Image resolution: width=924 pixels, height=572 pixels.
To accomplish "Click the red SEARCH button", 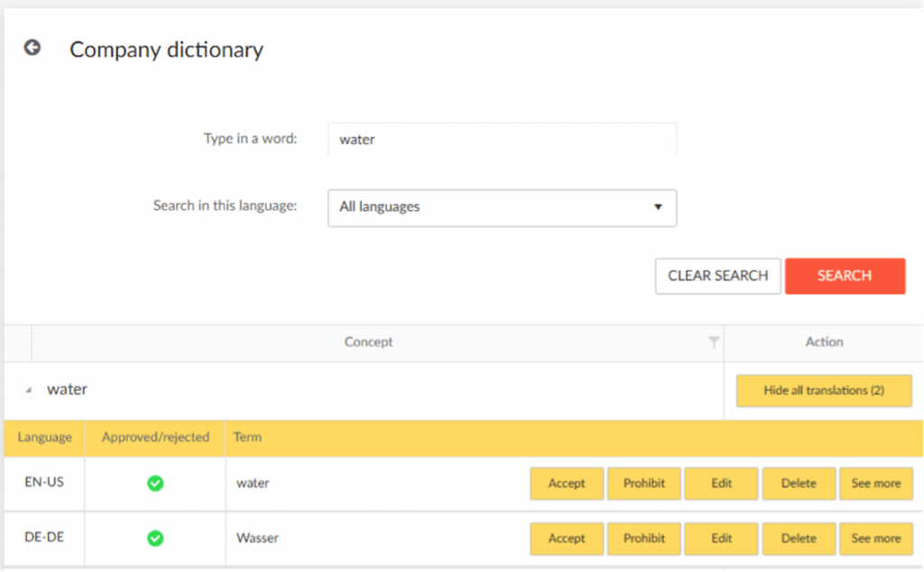I will (845, 276).
